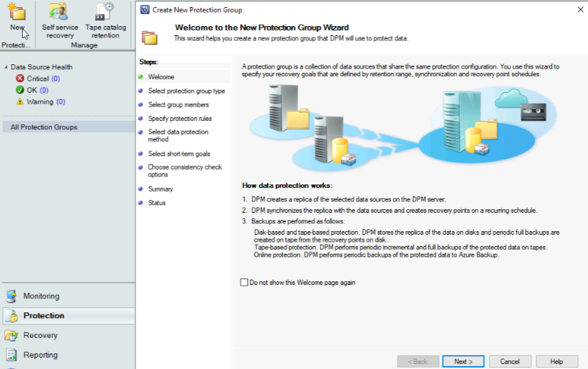Click 'Welcome to the New Protection Group Wizard' title
The width and height of the screenshot is (588, 369).
(262, 28)
